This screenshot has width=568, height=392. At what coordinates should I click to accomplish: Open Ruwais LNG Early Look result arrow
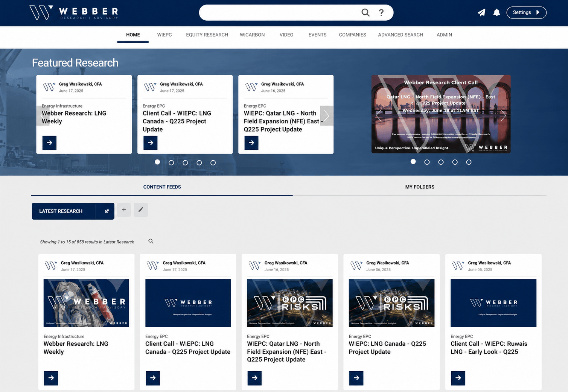pos(458,378)
